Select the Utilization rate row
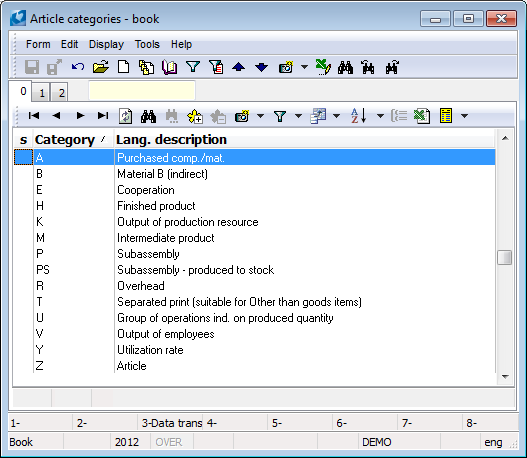The height and width of the screenshot is (458, 527). [254, 350]
